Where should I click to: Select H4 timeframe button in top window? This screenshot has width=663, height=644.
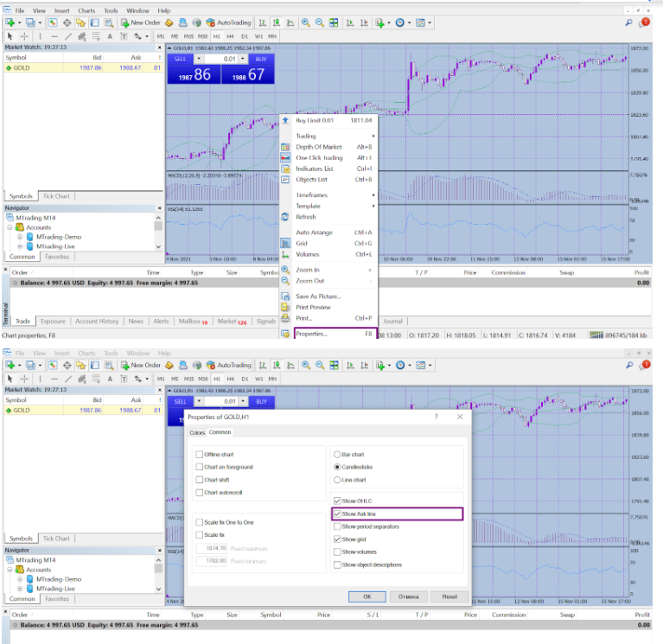click(x=230, y=36)
